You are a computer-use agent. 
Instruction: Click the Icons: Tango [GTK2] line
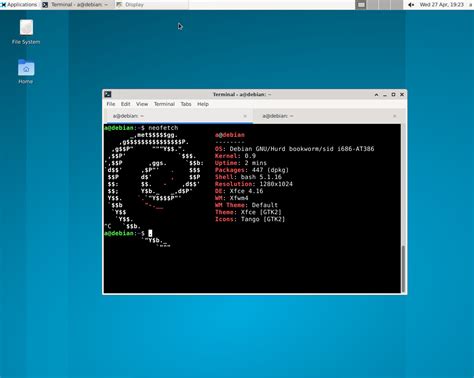pyautogui.click(x=250, y=219)
